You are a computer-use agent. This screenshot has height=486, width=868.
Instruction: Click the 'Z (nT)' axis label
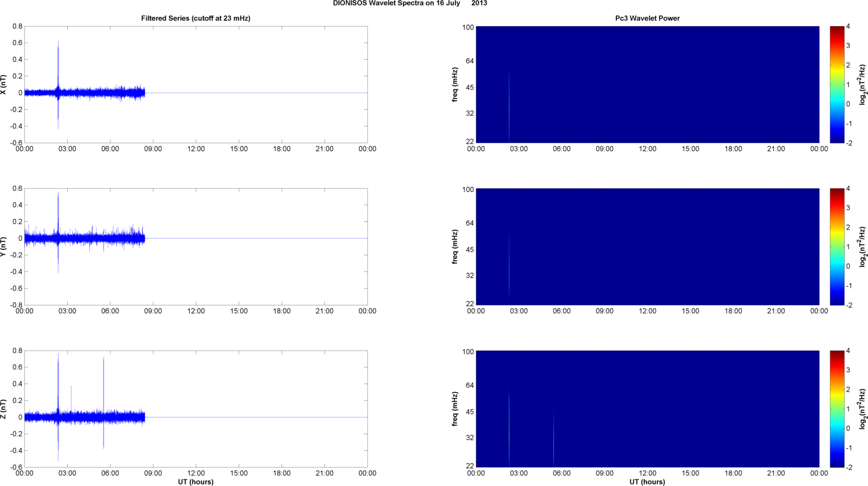(3, 409)
